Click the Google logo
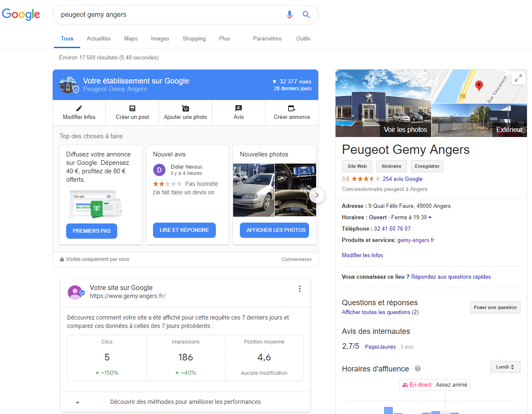The image size is (532, 414). click(x=21, y=14)
